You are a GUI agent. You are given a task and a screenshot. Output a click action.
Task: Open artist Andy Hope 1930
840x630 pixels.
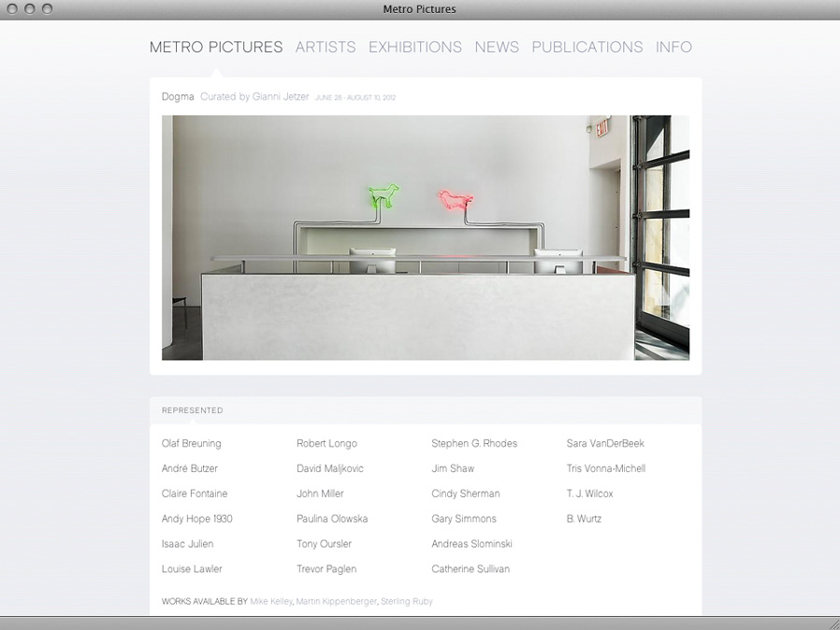coord(197,519)
